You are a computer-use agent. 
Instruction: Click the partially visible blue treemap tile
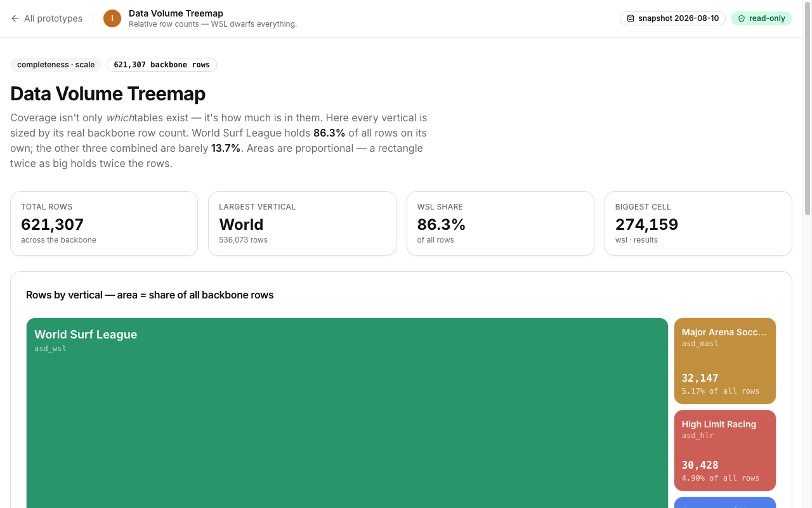point(725,502)
